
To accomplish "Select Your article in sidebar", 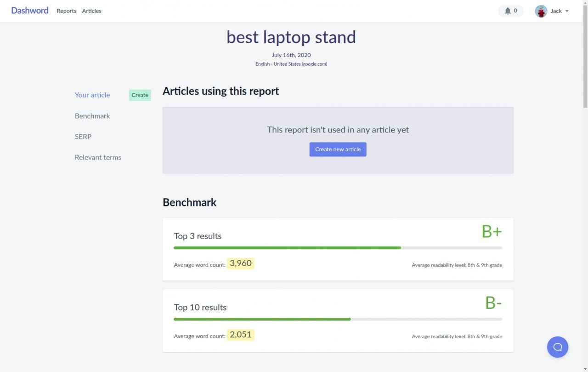I will [x=92, y=95].
